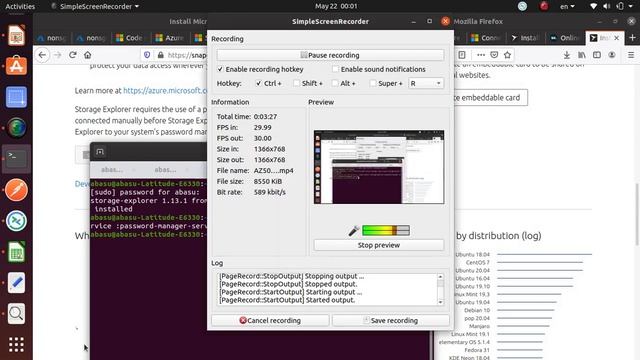This screenshot has height=360, width=640.
Task: Open the clock and calendar panel
Action: point(336,6)
